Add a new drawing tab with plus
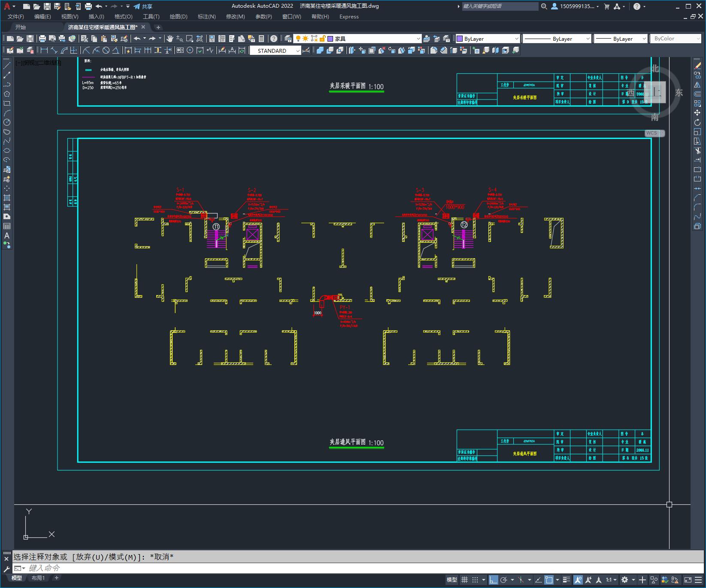 pyautogui.click(x=158, y=27)
